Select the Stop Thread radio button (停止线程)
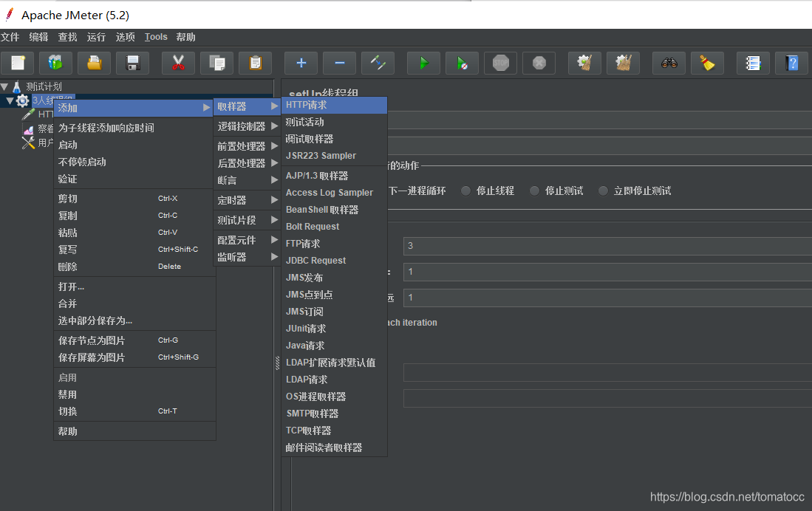Viewport: 812px width, 511px height. [x=465, y=191]
